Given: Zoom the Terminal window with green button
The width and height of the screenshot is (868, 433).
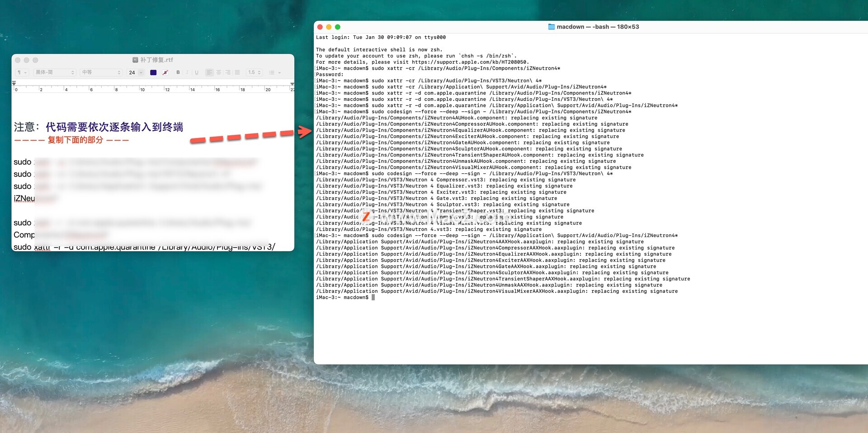Looking at the screenshot, I should pos(337,27).
